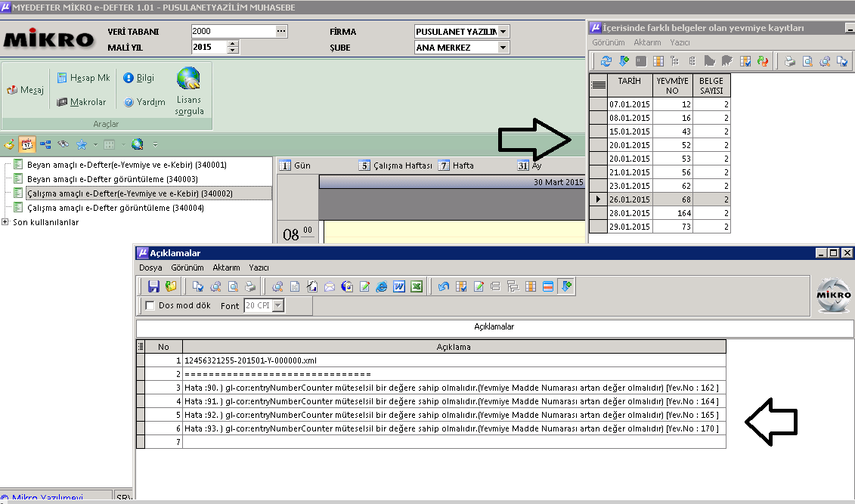Open Makrolar button
Screen dimensions: 855x504
tap(81, 102)
